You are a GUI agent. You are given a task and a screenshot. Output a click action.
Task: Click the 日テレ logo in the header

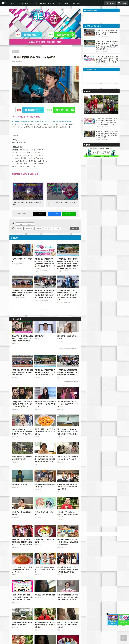click(5, 3)
